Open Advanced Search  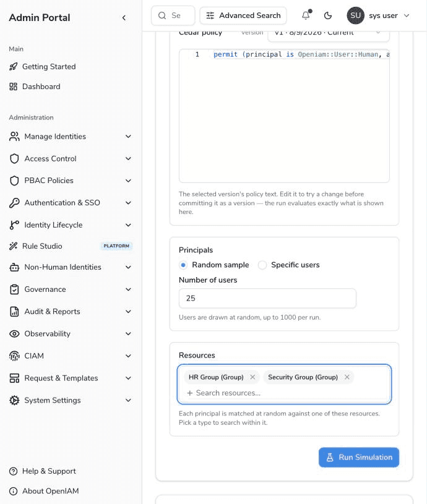click(243, 15)
